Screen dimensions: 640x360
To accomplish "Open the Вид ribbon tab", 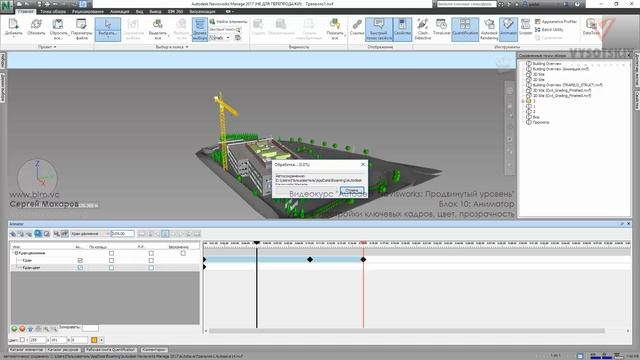I will 139,11.
